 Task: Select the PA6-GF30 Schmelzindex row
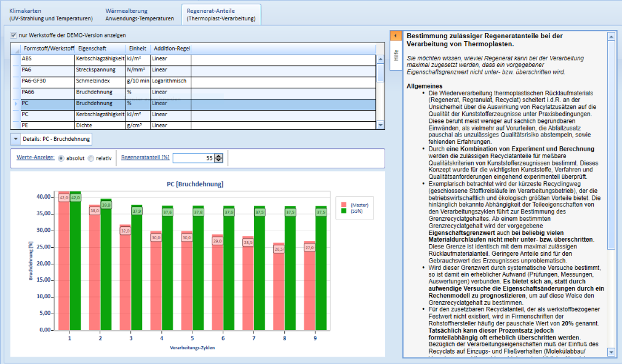(x=194, y=81)
